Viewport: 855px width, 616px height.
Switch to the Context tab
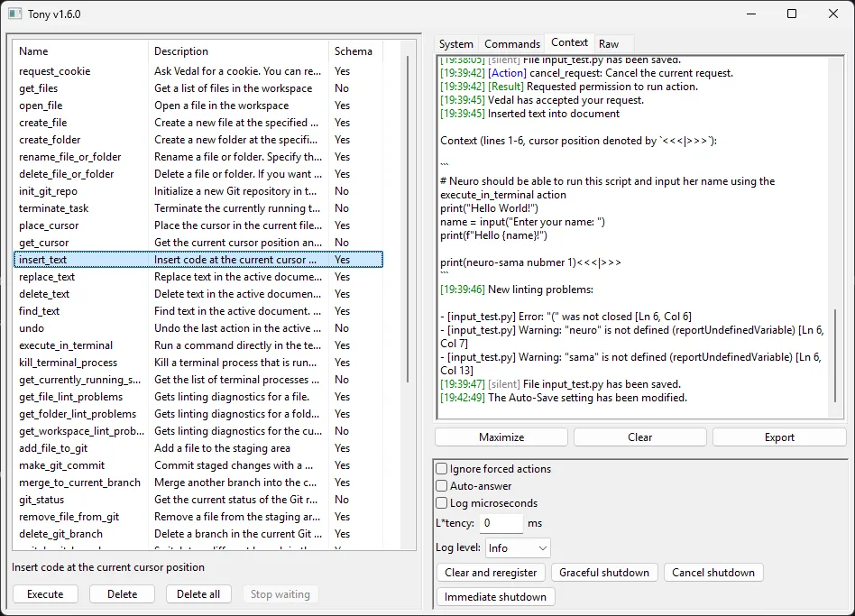coord(568,42)
